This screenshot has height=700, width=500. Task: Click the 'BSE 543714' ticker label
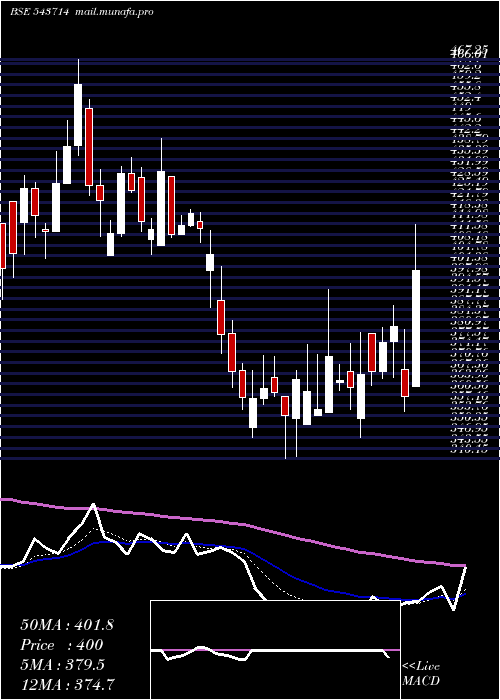click(39, 12)
